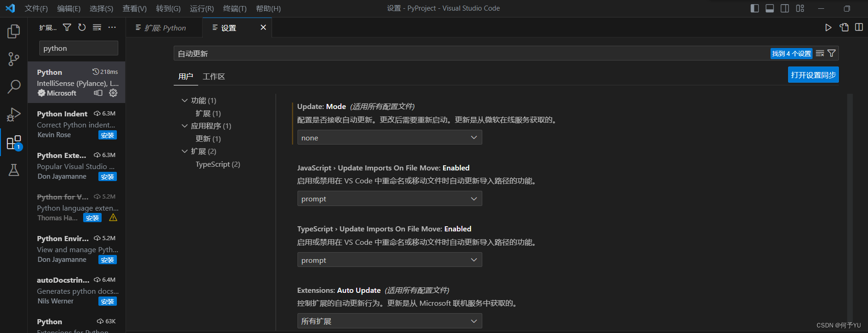Open the Source Control view
This screenshot has height=333, width=868.
pos(14,59)
